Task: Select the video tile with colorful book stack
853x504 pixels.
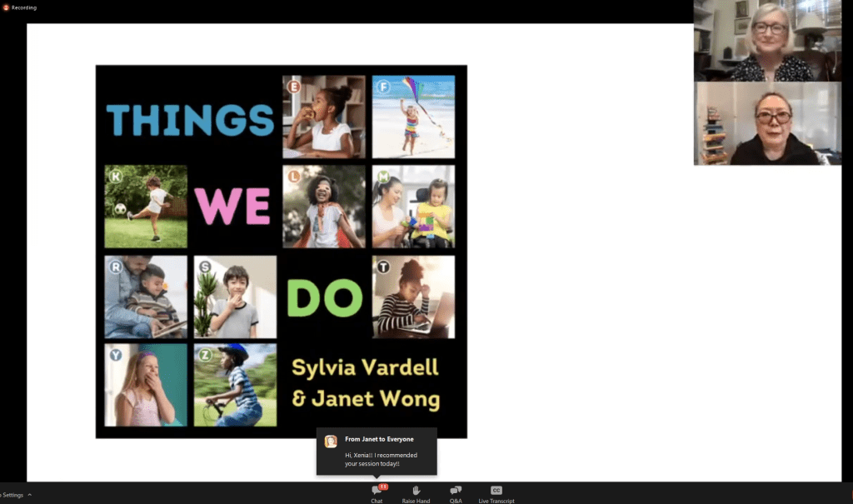Action: tap(767, 123)
